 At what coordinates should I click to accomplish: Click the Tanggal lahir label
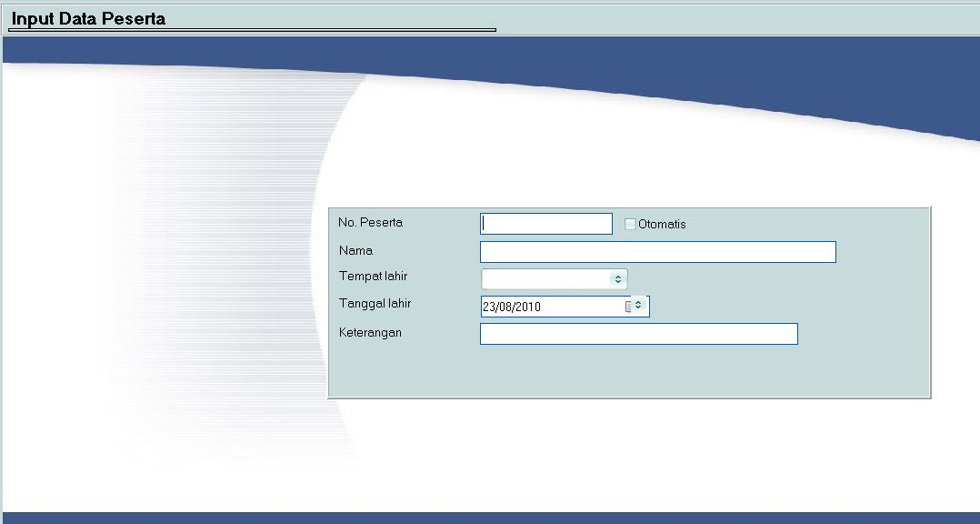click(375, 304)
